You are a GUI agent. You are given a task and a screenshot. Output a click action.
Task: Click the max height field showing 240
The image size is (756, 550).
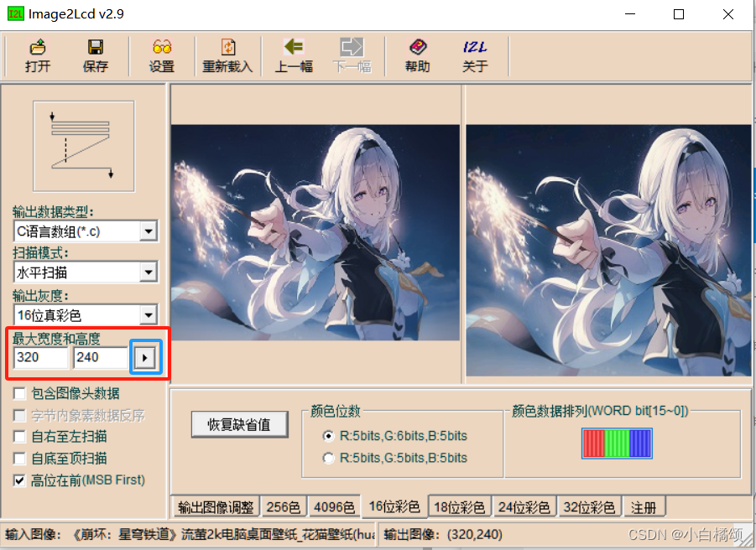coord(101,357)
